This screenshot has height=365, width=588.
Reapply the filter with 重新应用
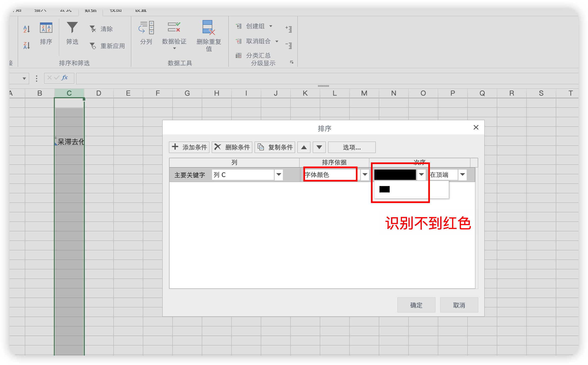(107, 46)
